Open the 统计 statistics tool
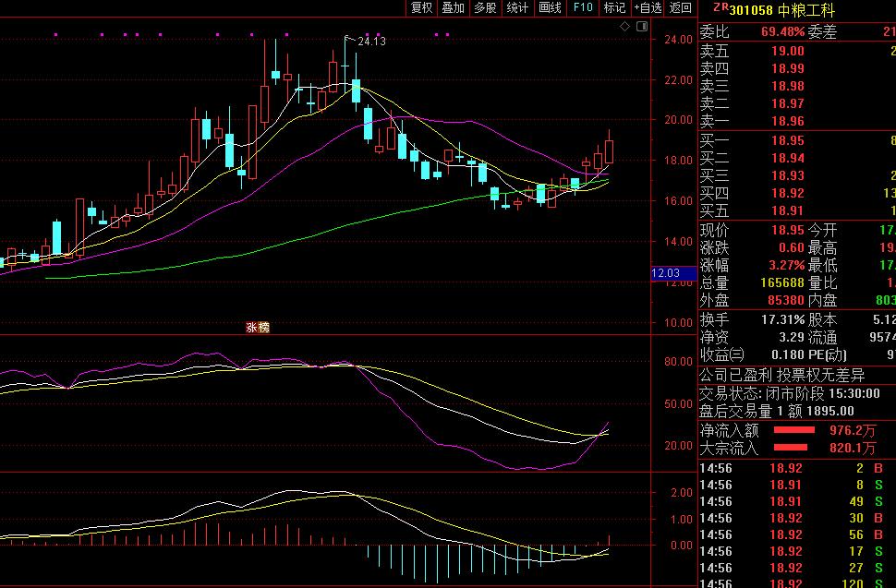This screenshot has width=896, height=588. pyautogui.click(x=517, y=8)
